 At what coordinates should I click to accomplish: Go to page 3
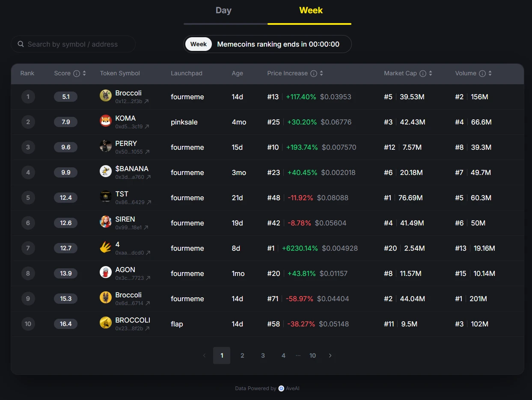[263, 356]
